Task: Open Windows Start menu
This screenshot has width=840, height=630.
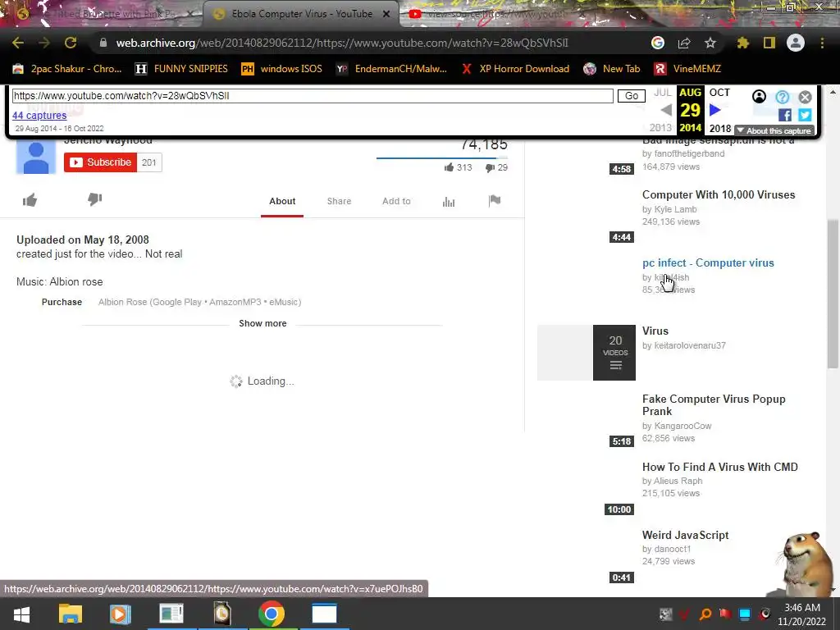Action: click(x=21, y=614)
